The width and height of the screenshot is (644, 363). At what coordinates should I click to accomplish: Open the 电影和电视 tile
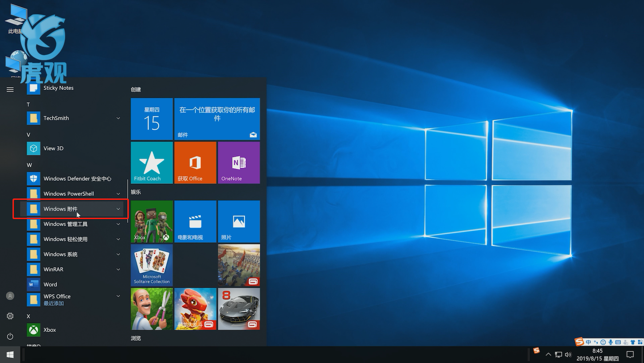tap(195, 221)
